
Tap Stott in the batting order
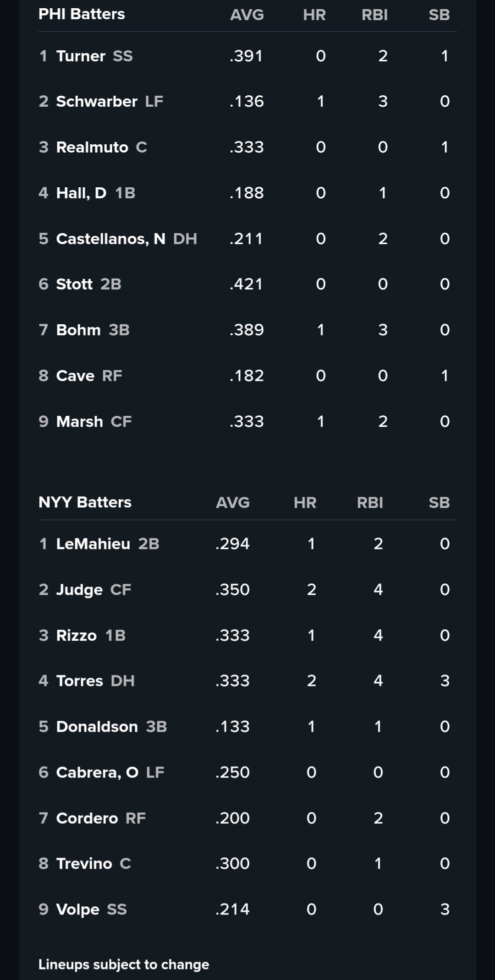pyautogui.click(x=74, y=284)
